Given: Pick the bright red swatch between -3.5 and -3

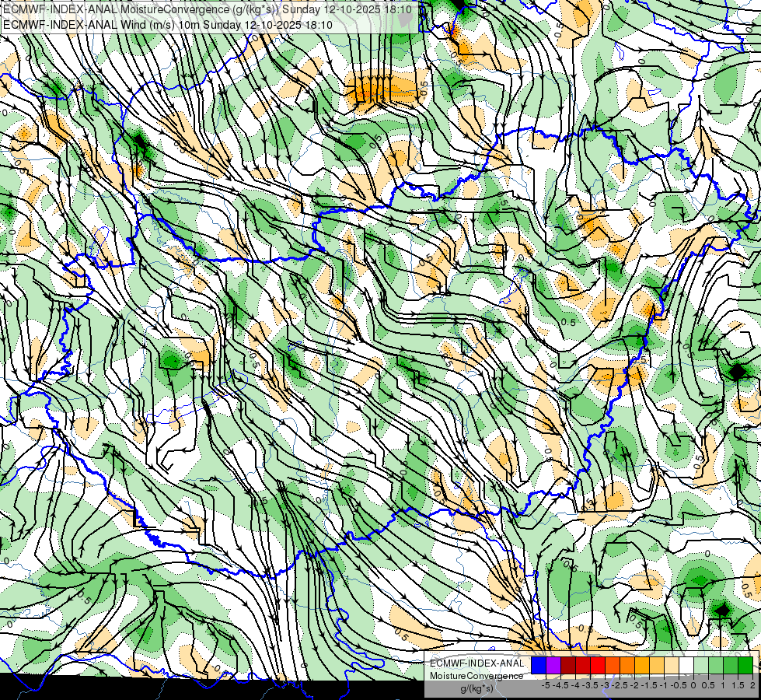Looking at the screenshot, I should [598, 665].
